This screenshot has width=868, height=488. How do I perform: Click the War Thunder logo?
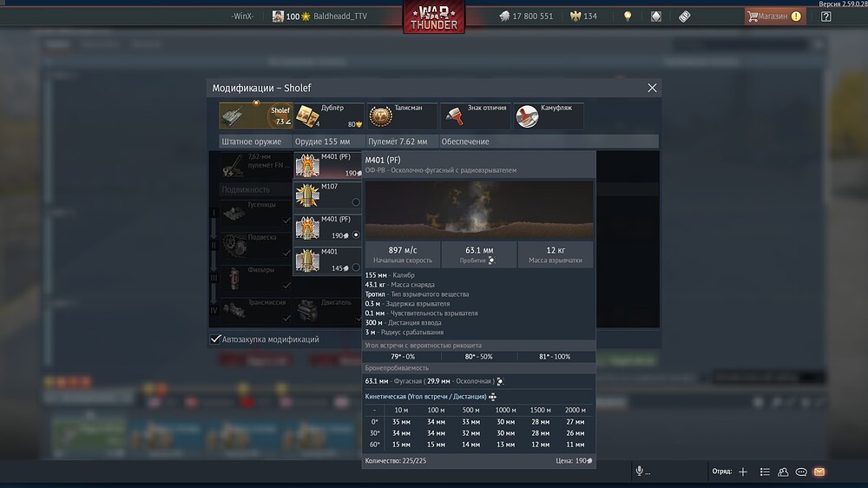tap(434, 17)
